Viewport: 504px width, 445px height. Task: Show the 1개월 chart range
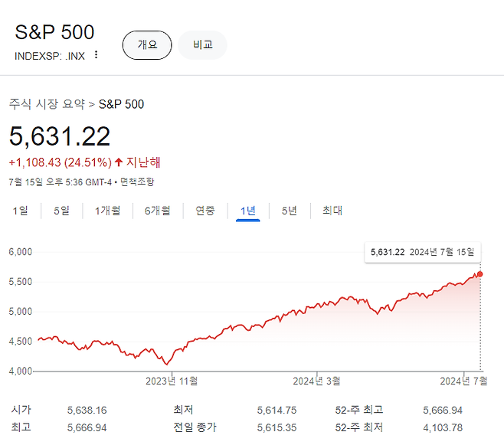click(x=108, y=211)
